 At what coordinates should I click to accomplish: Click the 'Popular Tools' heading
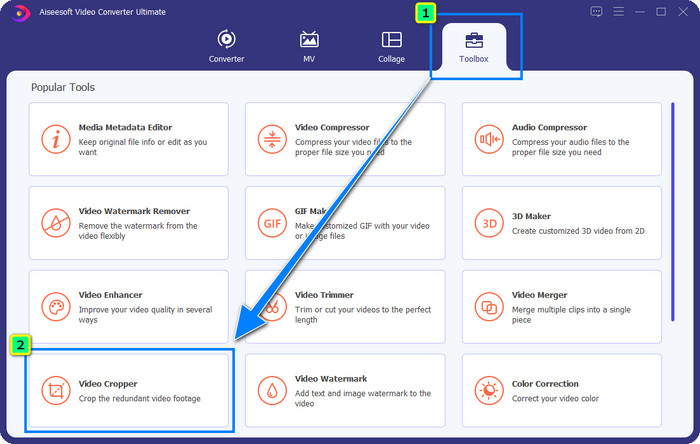point(63,87)
